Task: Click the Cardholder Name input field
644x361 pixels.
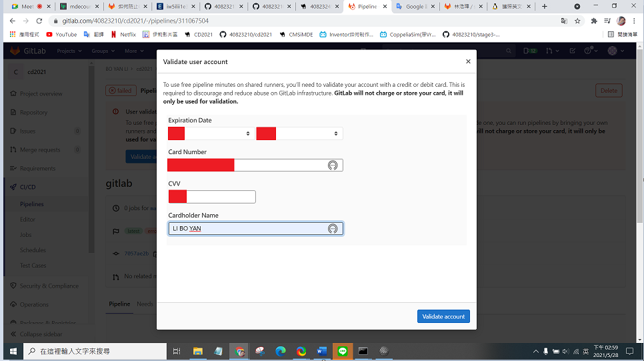Action: tap(255, 229)
